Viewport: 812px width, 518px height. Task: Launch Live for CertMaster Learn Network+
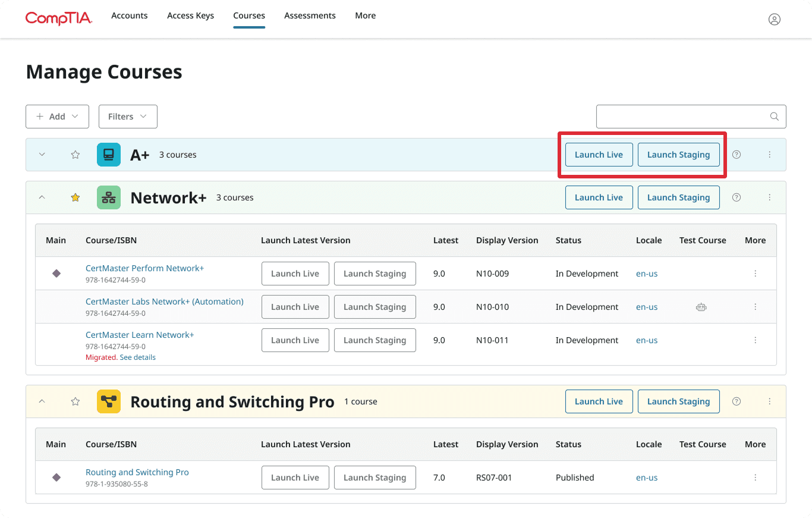[295, 340]
